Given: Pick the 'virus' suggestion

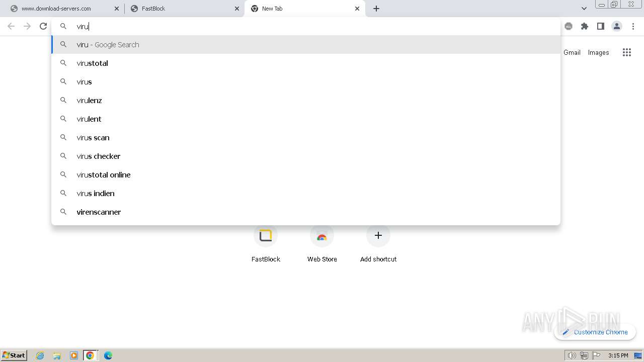Looking at the screenshot, I should pos(306,82).
